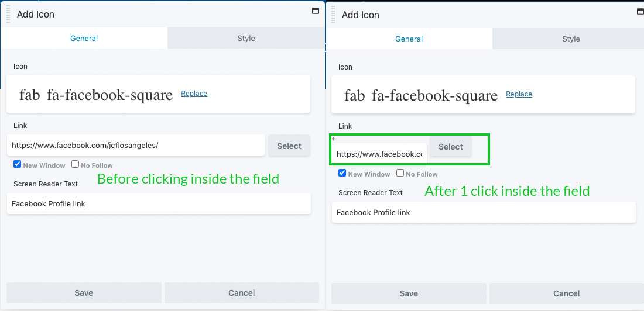Click Replace link in right panel
The width and height of the screenshot is (644, 311).
tap(519, 94)
